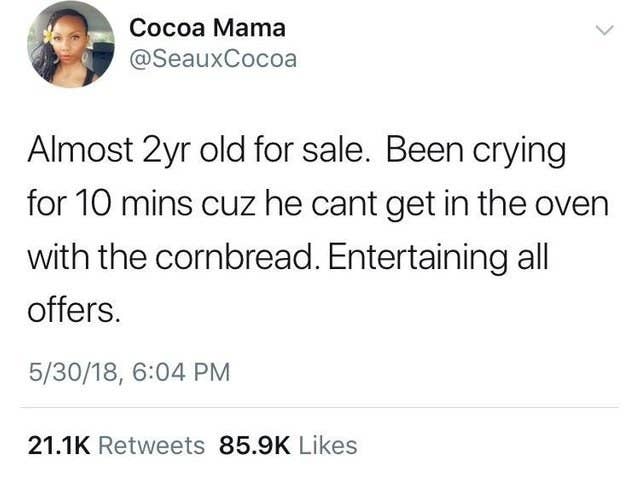Click the word 'Retweets' label
Image resolution: width=640 pixels, height=480 pixels.
coord(152,445)
